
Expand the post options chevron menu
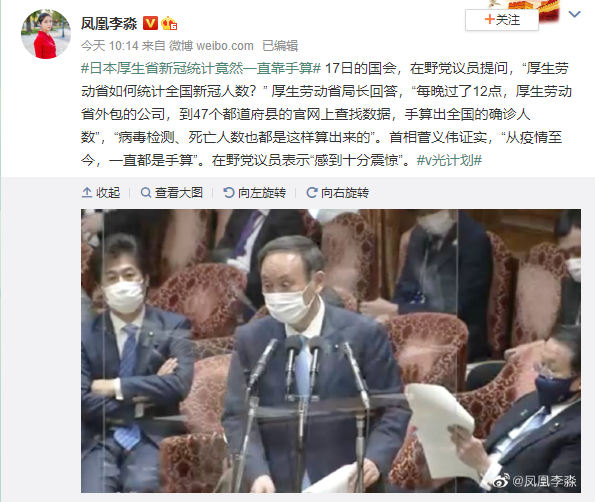coord(575,14)
